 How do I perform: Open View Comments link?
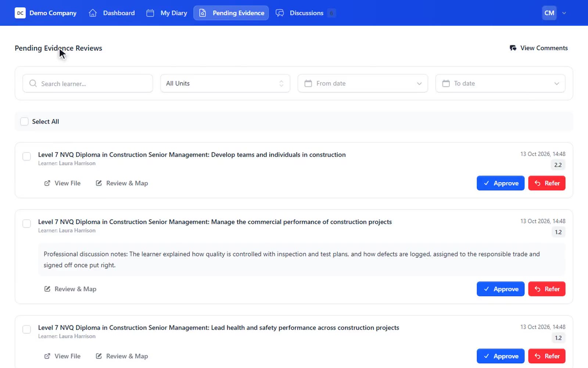pyautogui.click(x=539, y=48)
